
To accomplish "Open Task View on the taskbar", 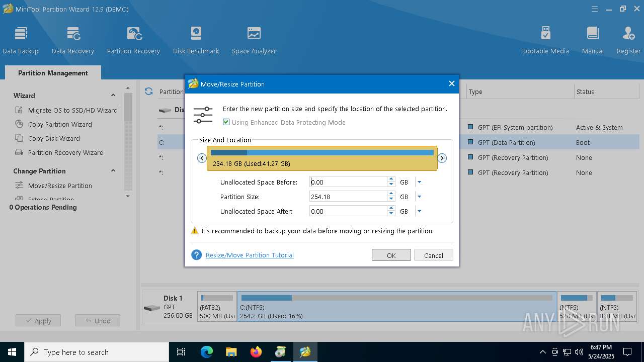I will click(x=182, y=352).
